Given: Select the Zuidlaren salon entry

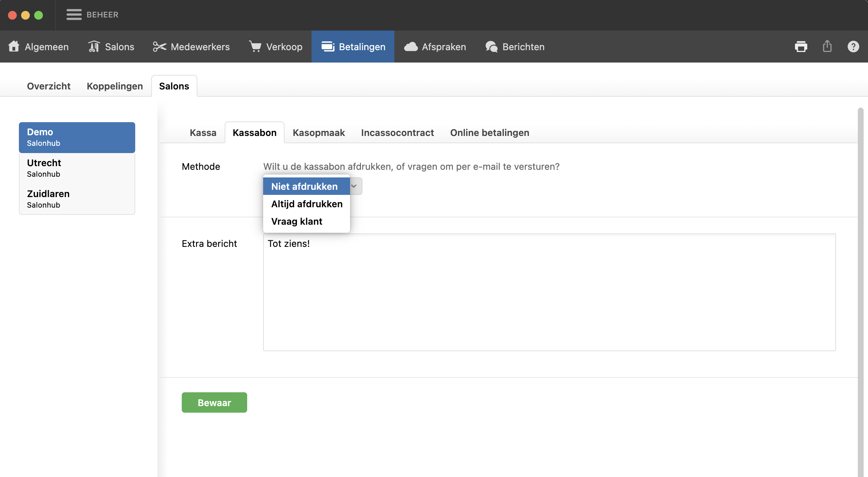Looking at the screenshot, I should pyautogui.click(x=77, y=199).
